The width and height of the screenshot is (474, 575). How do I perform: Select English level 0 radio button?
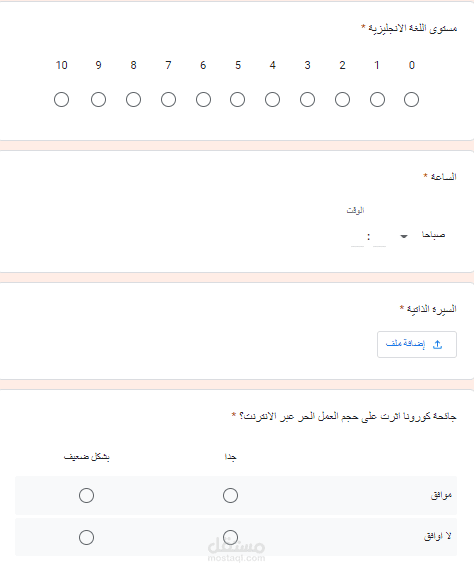tap(411, 99)
